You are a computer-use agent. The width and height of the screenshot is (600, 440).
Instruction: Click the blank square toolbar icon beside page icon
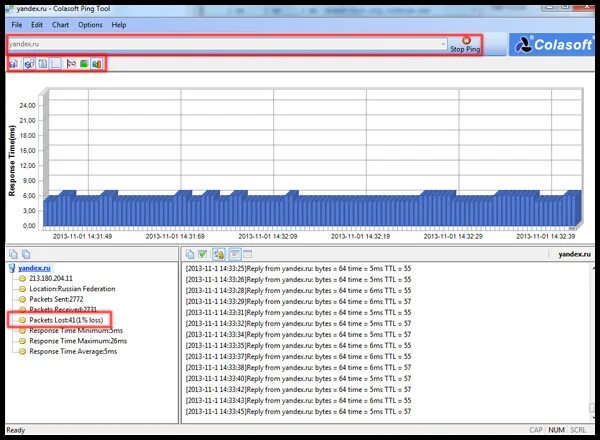pyautogui.click(x=55, y=64)
